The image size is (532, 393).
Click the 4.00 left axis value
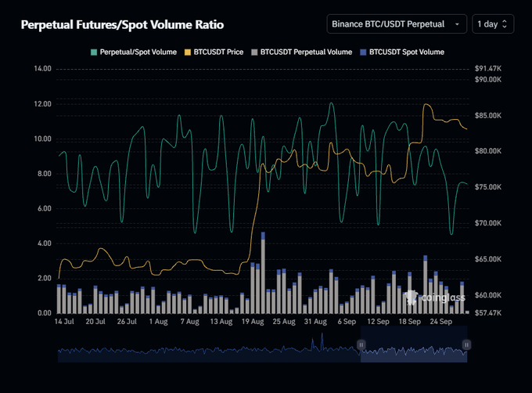tap(45, 243)
